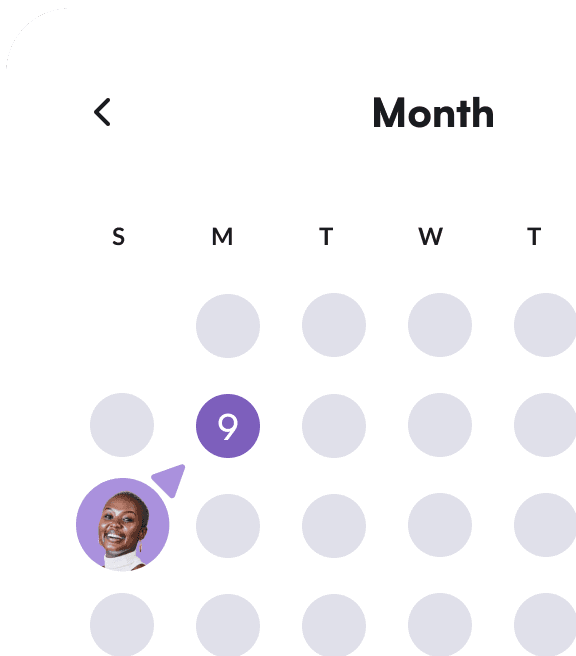The height and width of the screenshot is (656, 576).
Task: Select the Sunday circle beside date 9
Action: click(122, 425)
